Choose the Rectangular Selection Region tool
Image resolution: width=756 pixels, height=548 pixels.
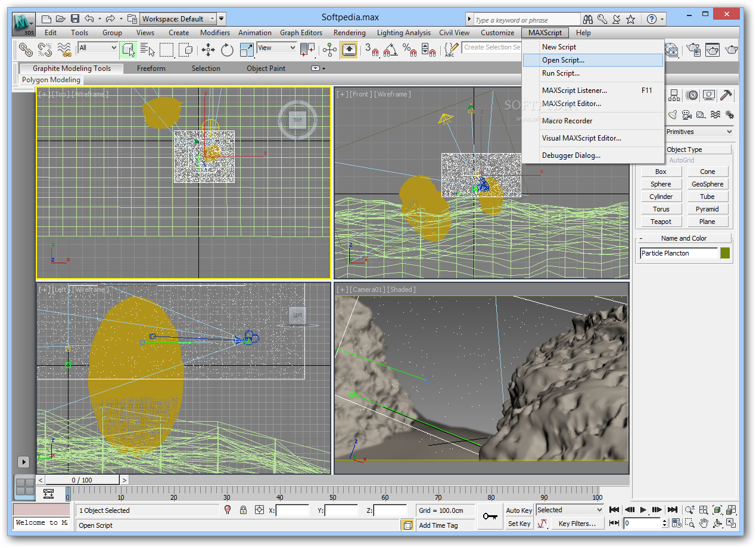coord(166,49)
